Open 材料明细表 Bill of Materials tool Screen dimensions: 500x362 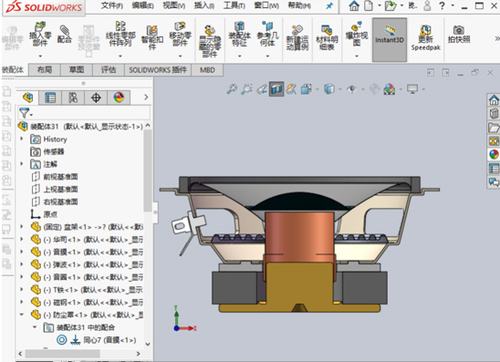(327, 38)
